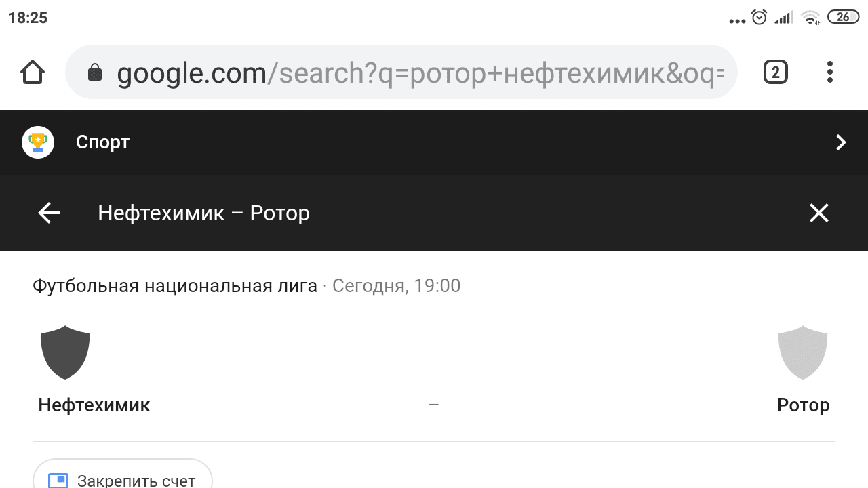The height and width of the screenshot is (488, 868).
Task: Tap the pin score icon
Action: (58, 481)
